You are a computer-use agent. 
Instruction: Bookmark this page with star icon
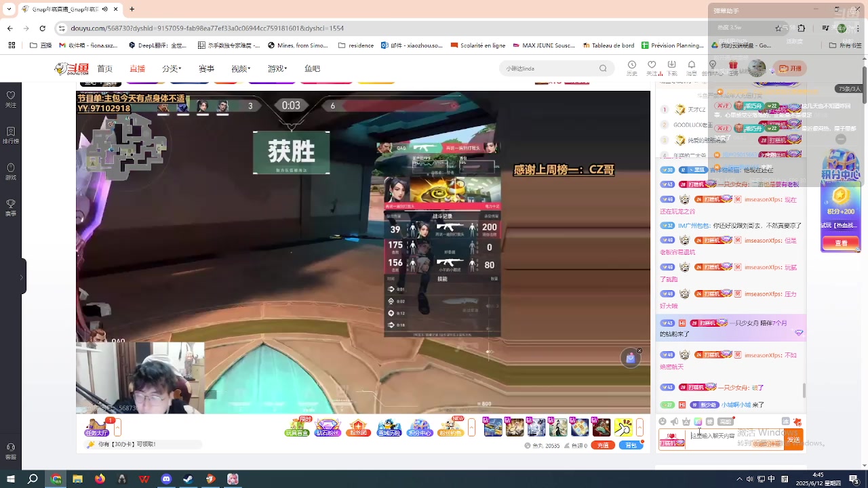point(778,28)
